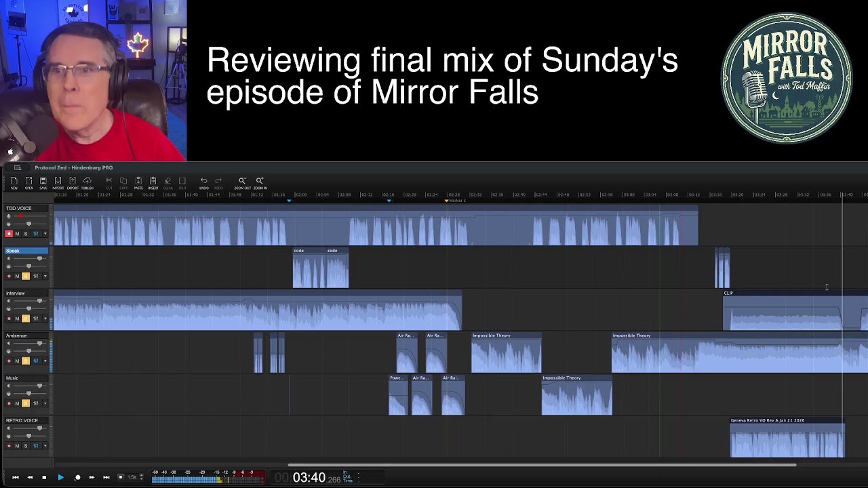Screen dimensions: 868x488
Task: Jump to start with transport button
Action: tap(16, 478)
